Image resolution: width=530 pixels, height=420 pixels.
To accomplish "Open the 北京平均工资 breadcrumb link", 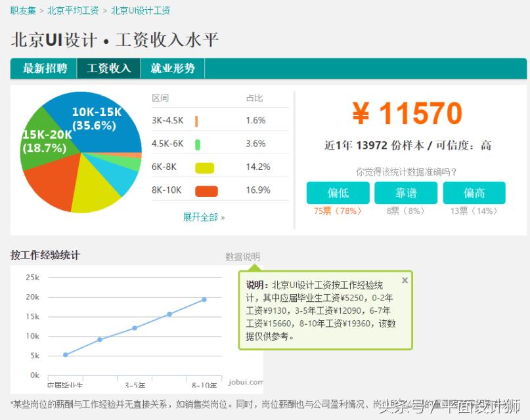I will tap(74, 10).
